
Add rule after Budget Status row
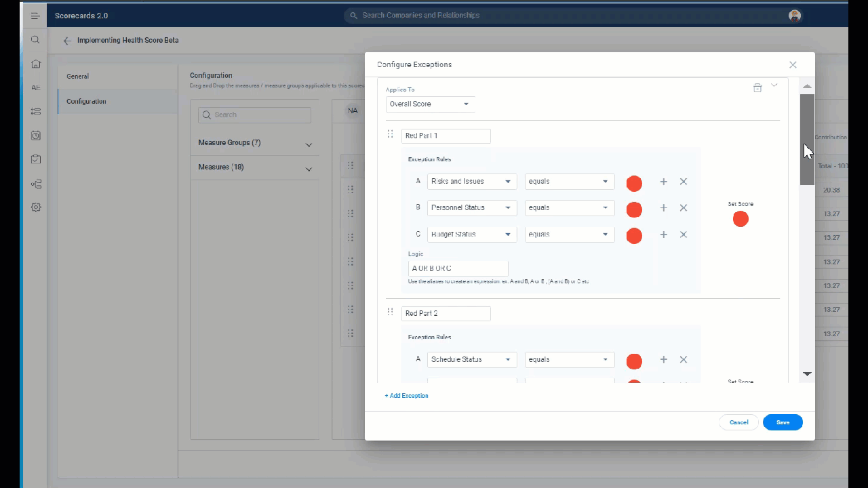pos(664,235)
